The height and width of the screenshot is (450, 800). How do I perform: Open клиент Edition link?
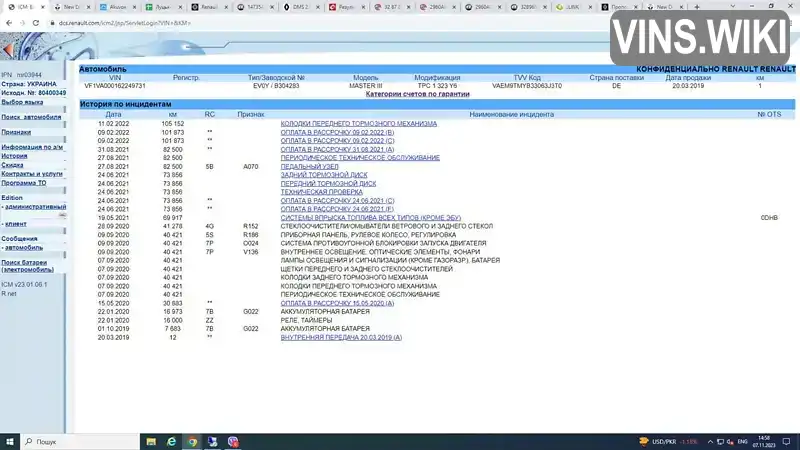coord(16,223)
